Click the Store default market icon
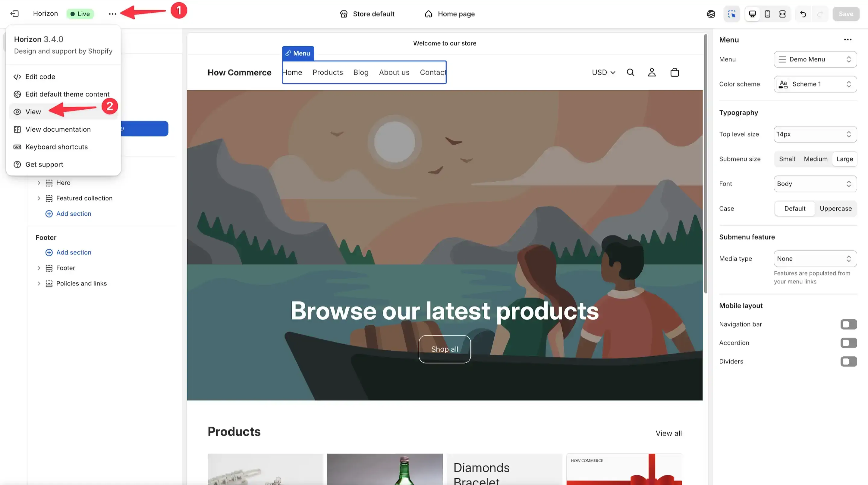Viewport: 868px width, 485px height. click(x=344, y=14)
